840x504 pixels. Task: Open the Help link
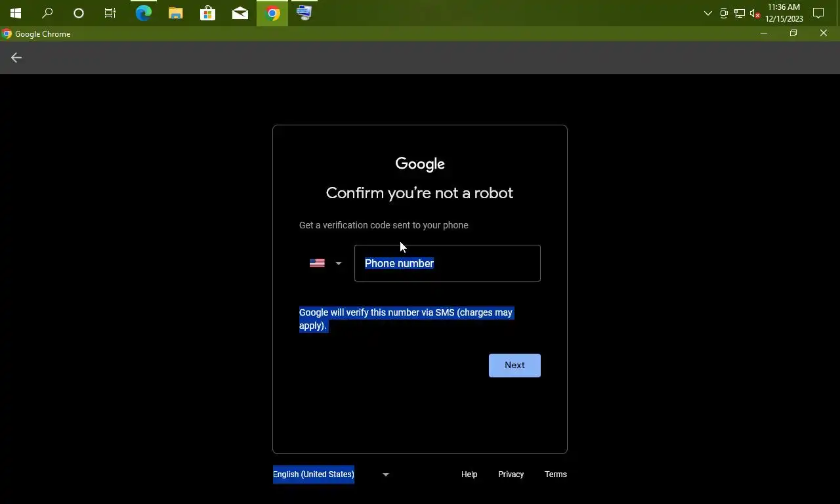point(469,474)
